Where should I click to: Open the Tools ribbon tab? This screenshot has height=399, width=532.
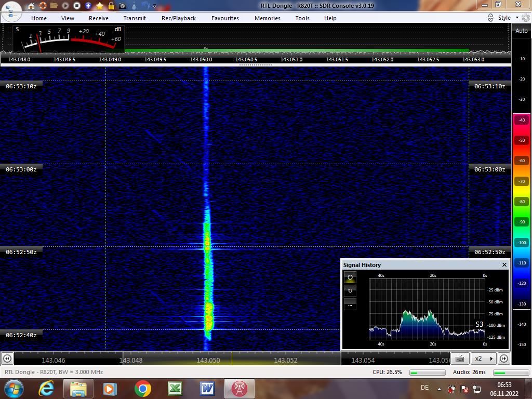click(302, 18)
